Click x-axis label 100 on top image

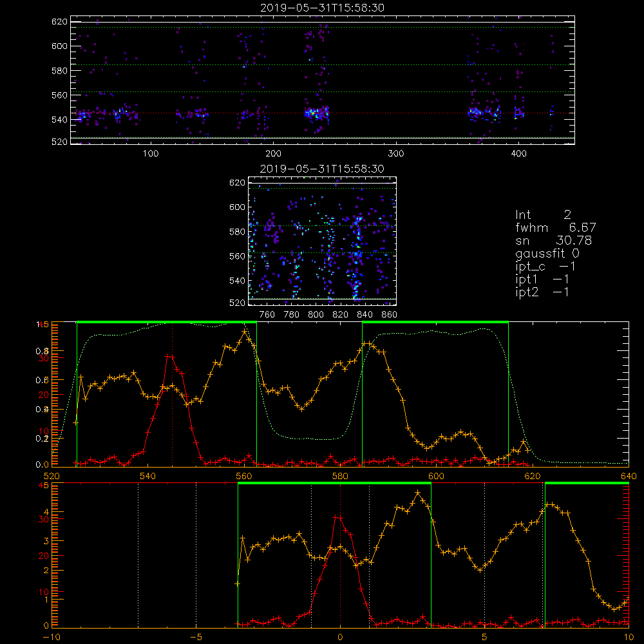151,154
